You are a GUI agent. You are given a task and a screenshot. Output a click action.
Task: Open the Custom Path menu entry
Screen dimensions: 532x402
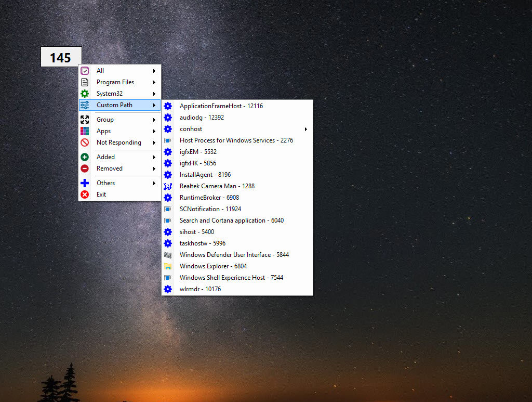120,105
